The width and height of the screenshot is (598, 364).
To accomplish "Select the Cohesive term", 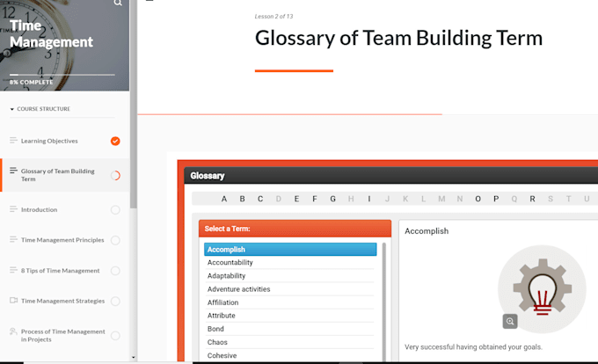I will tap(290, 355).
